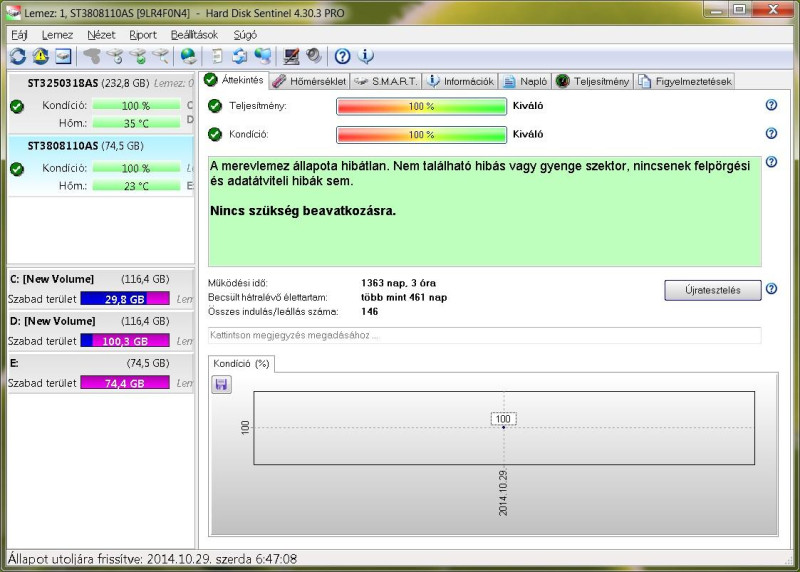Click the monitor with pencil toolbar icon
This screenshot has width=800, height=572.
291,56
